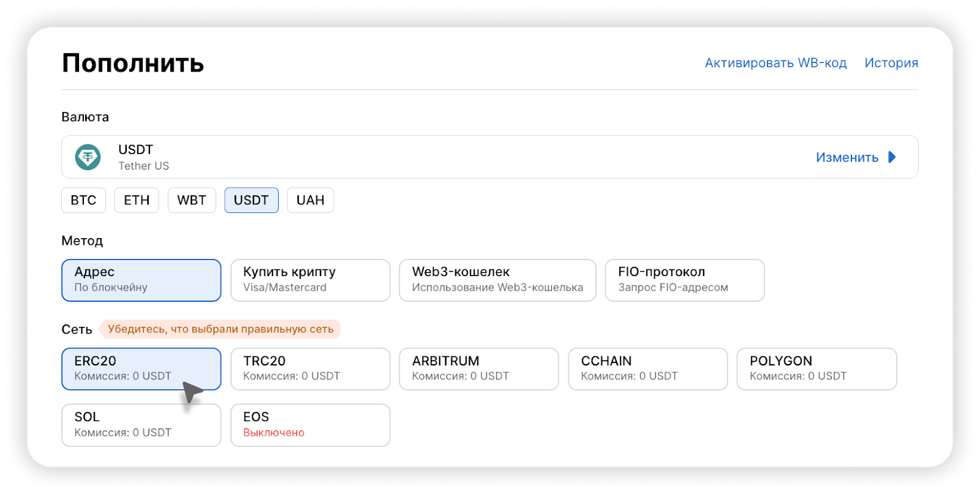Choose Купить крипту Visa/Mastercard method
This screenshot has height=494, width=980.
[x=310, y=280]
